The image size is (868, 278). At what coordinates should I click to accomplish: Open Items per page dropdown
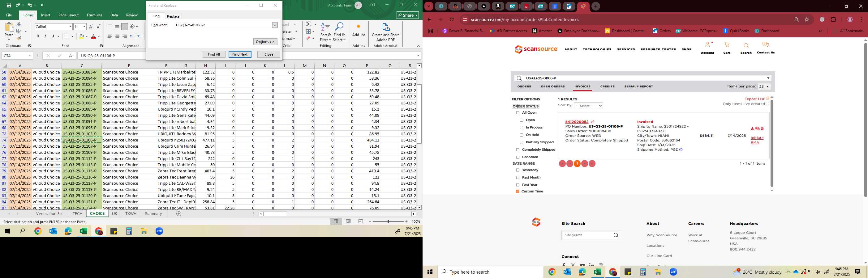coord(764,87)
